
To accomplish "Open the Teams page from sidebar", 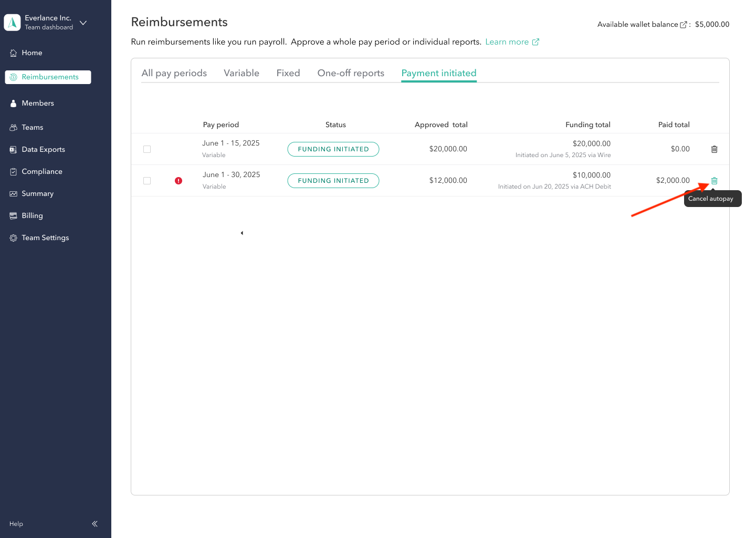I will (x=33, y=127).
